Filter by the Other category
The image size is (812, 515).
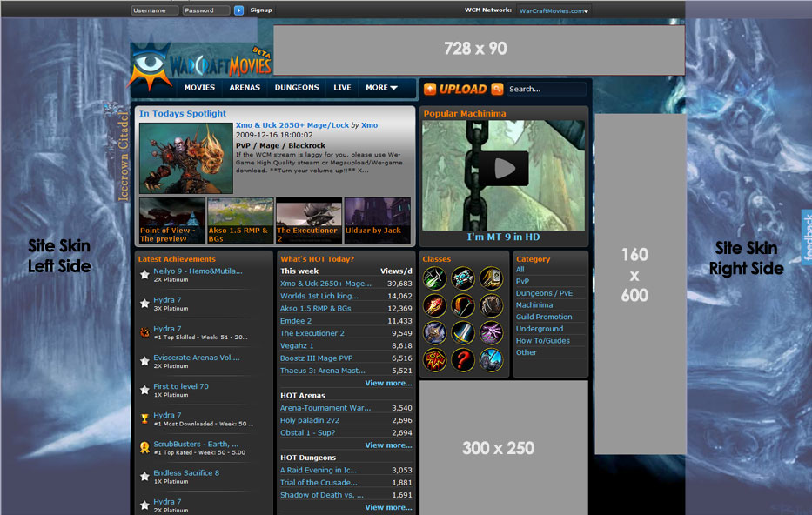[527, 352]
